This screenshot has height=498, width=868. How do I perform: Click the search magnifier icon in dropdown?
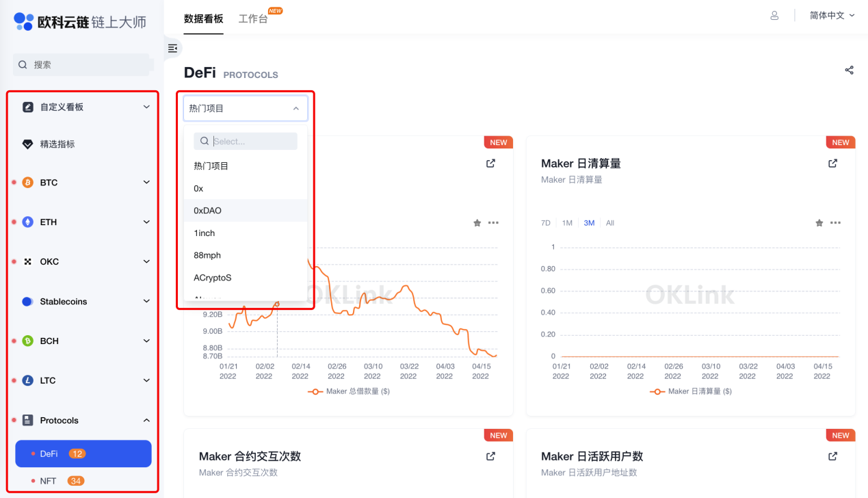(205, 142)
